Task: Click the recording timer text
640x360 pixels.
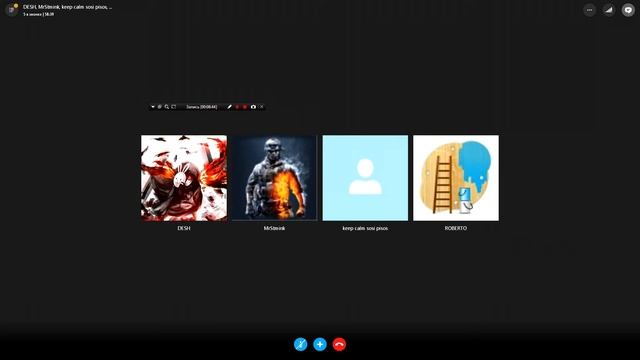Action: click(202, 107)
